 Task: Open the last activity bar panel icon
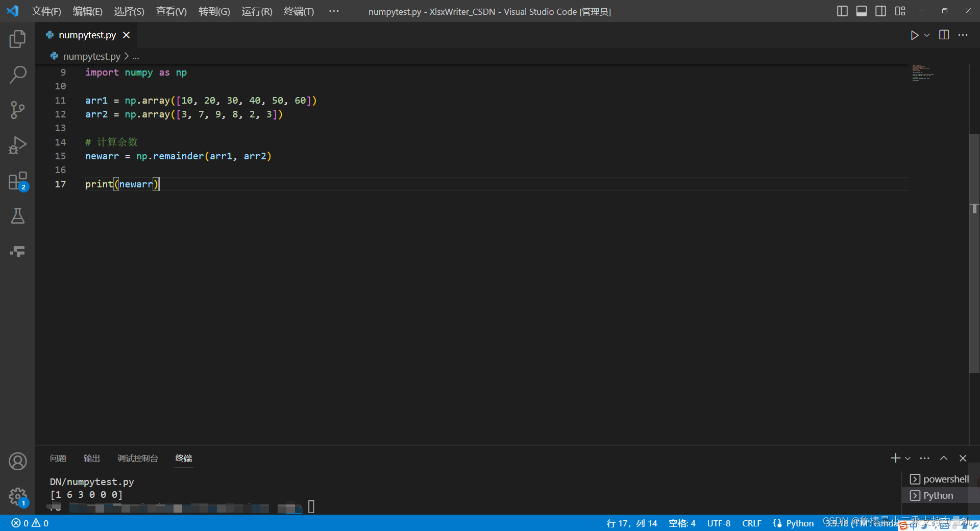(17, 251)
